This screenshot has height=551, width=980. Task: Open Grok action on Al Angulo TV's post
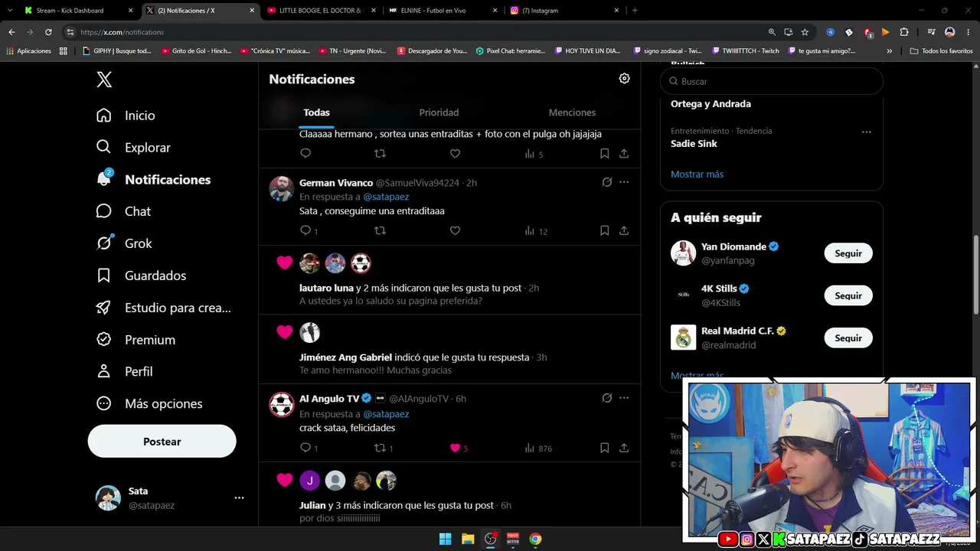pos(607,398)
